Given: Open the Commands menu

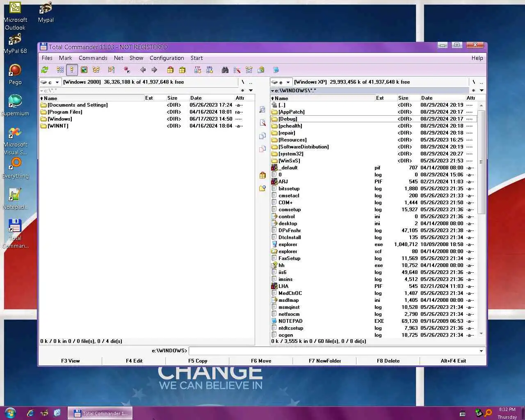Looking at the screenshot, I should click(x=93, y=58).
